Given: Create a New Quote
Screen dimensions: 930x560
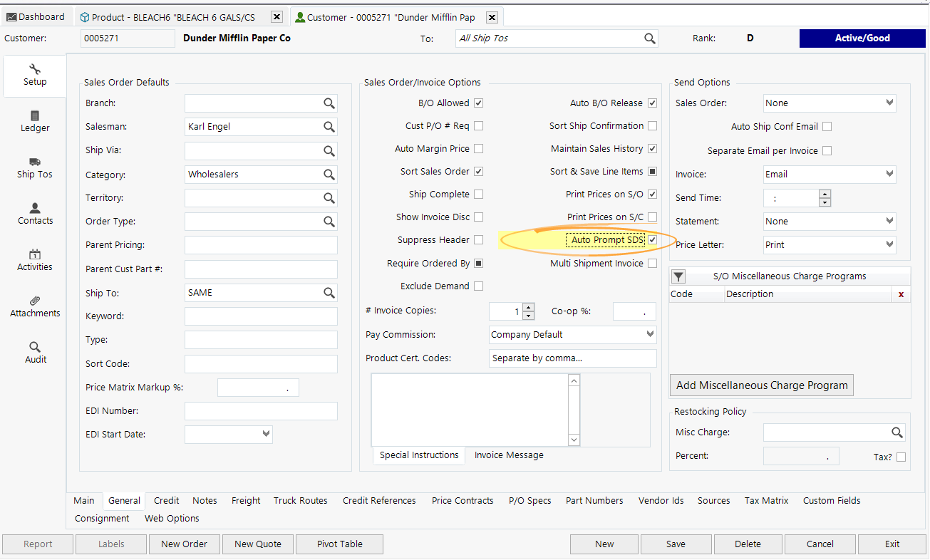Looking at the screenshot, I should click(x=257, y=544).
